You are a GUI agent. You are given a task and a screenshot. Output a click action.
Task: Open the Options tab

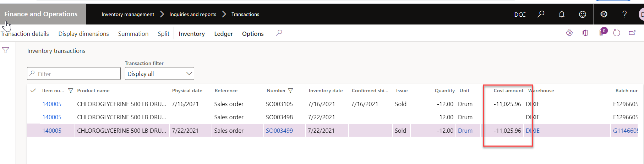pos(253,34)
